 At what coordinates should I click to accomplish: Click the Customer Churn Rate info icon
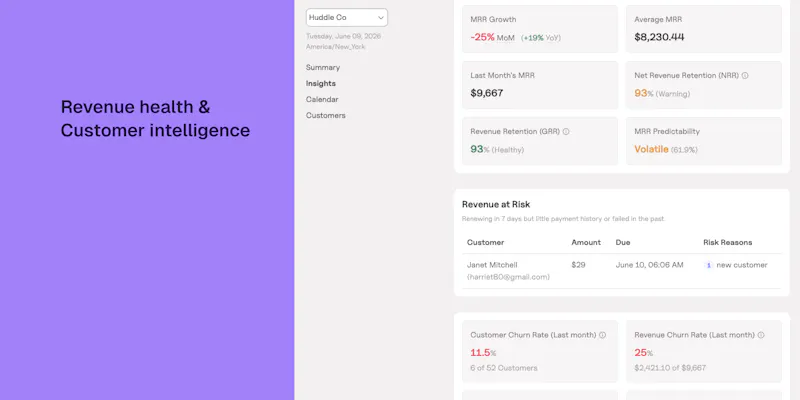click(602, 335)
